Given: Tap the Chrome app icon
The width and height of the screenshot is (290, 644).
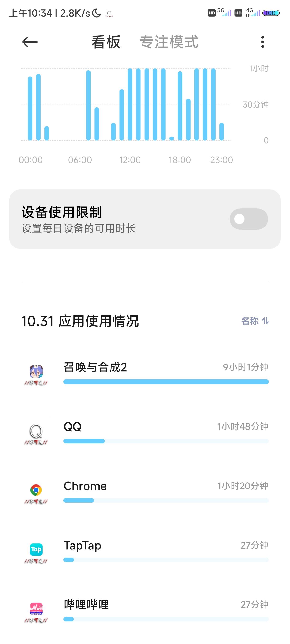Looking at the screenshot, I should [x=36, y=490].
